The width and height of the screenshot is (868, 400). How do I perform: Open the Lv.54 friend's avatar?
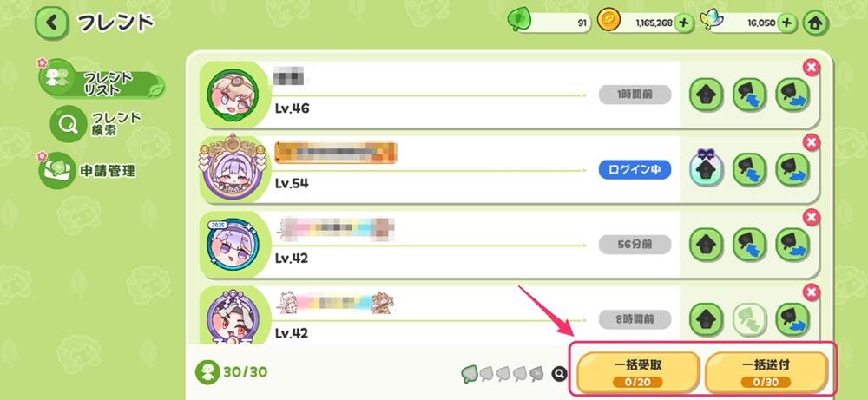(233, 167)
